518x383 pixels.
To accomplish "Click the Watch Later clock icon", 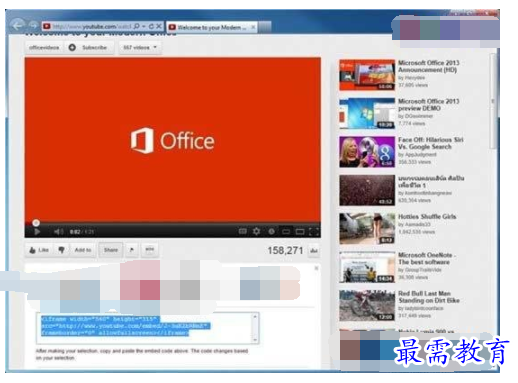I will [x=271, y=231].
